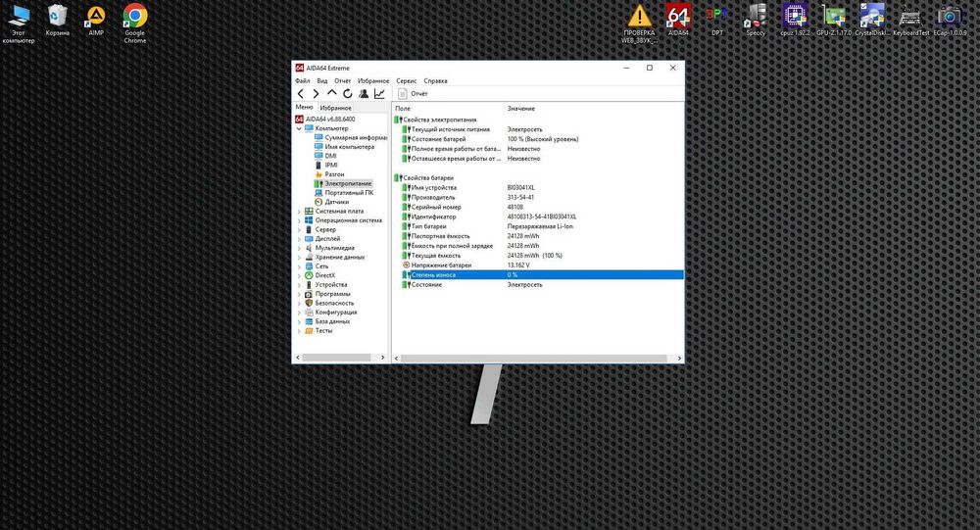
Task: Refresh the page with the circular arrow icon
Action: coord(348,94)
